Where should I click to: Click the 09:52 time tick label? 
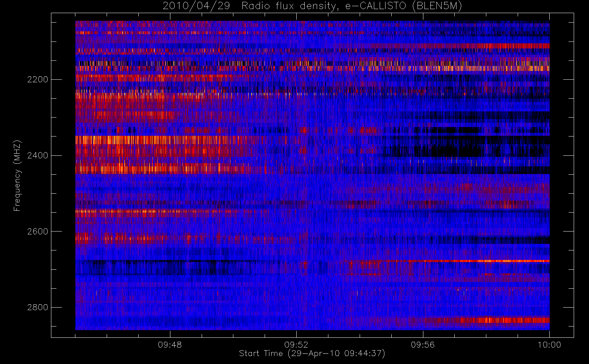click(296, 345)
